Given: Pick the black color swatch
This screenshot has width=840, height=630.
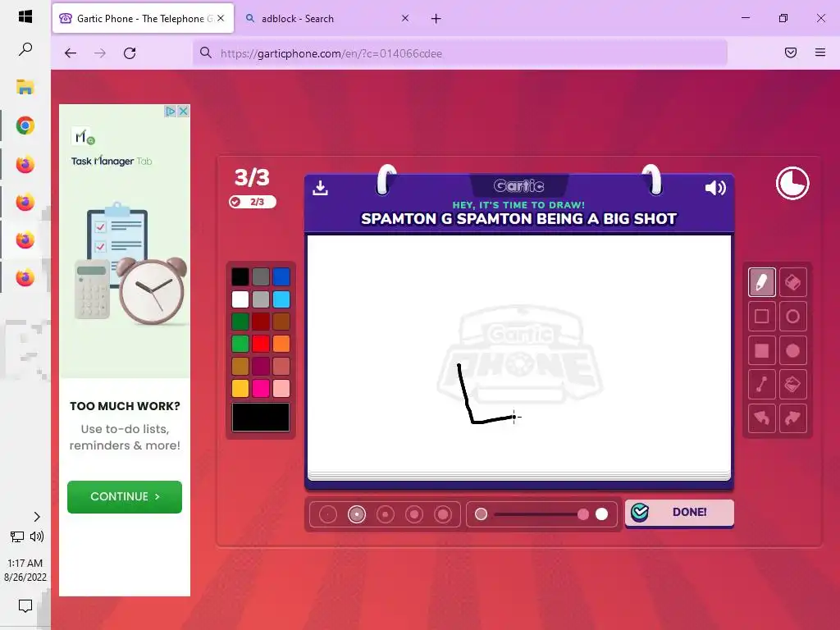Looking at the screenshot, I should click(x=240, y=276).
